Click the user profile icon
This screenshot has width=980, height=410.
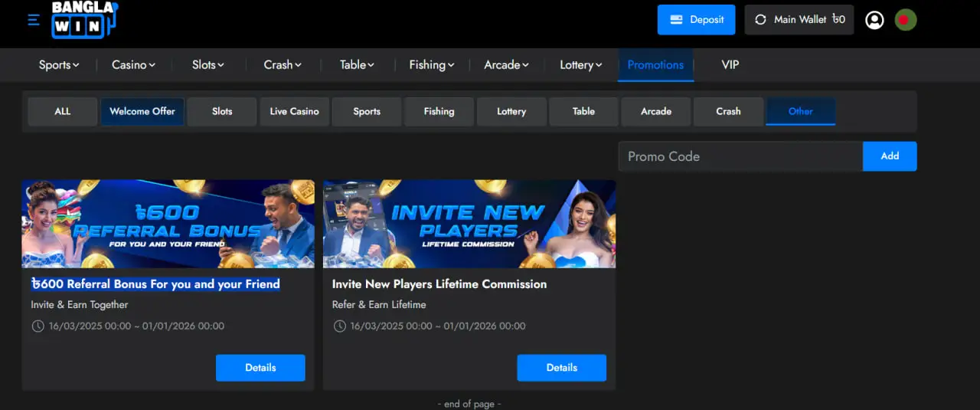(874, 20)
